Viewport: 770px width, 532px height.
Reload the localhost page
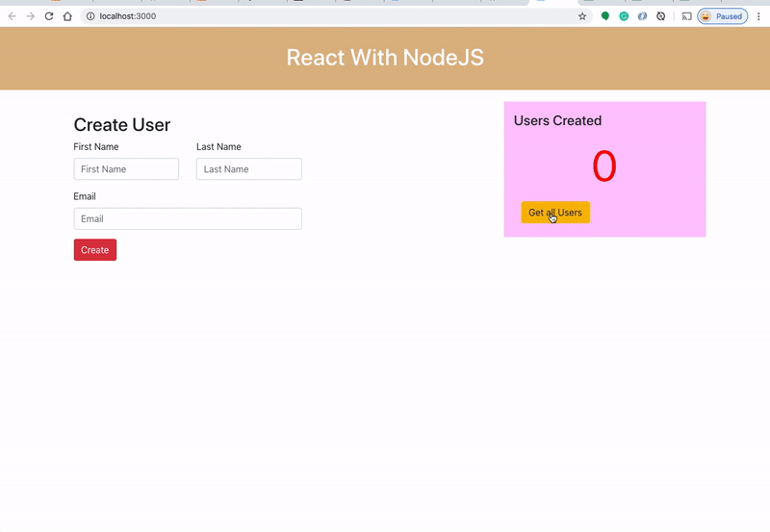tap(49, 16)
